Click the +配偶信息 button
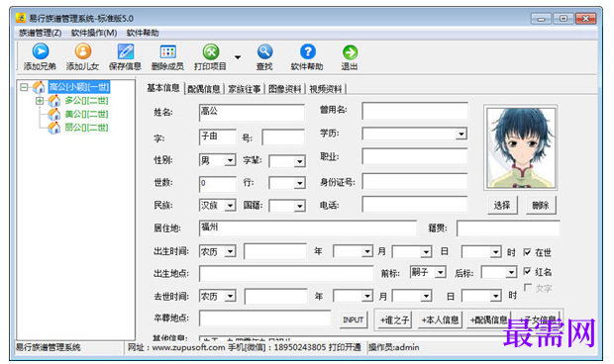Viewport: 614px width, 364px height. click(489, 320)
